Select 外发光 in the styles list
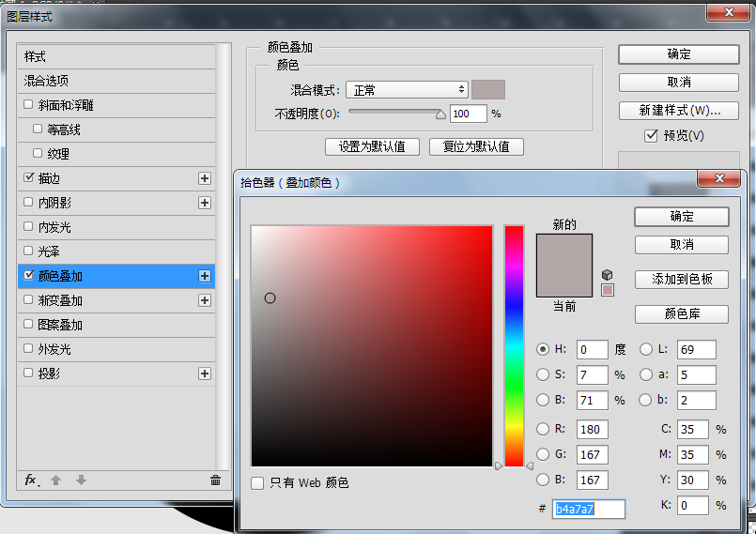This screenshot has width=756, height=534. 116,349
